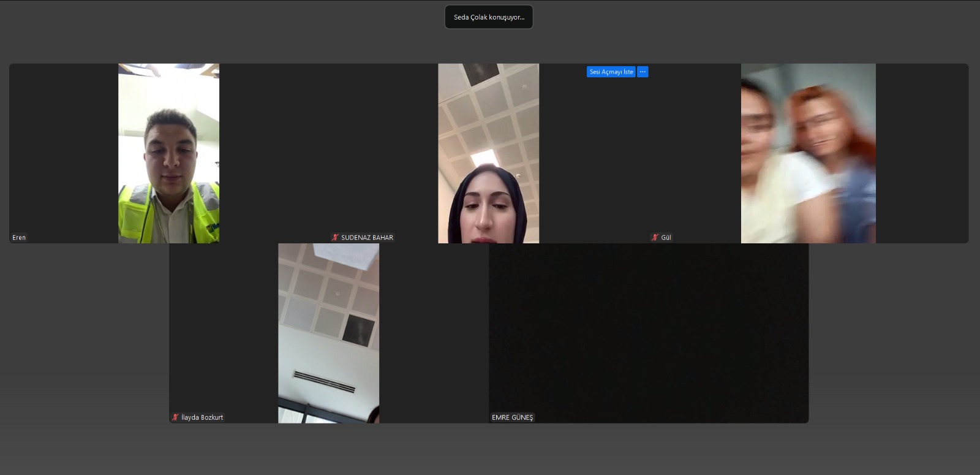Click the 'Seda Çolak konuşuyor...' speaker banner

(x=488, y=17)
